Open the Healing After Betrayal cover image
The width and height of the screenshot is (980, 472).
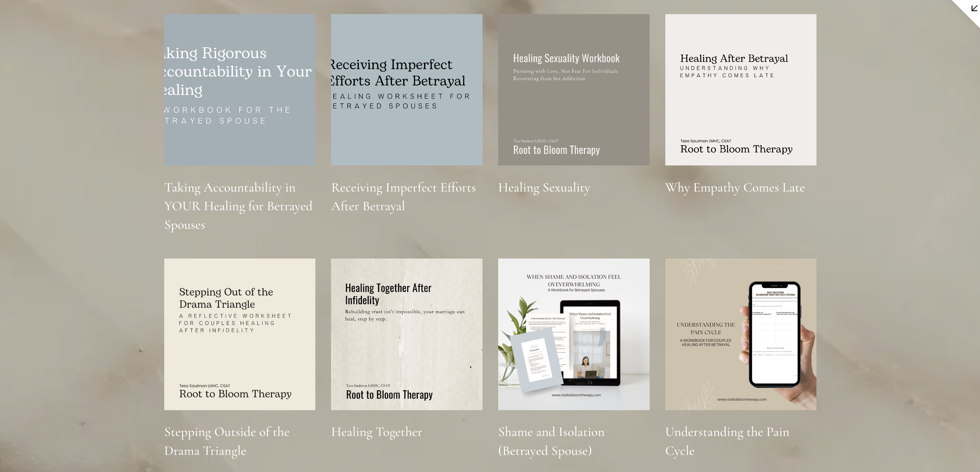click(x=740, y=89)
